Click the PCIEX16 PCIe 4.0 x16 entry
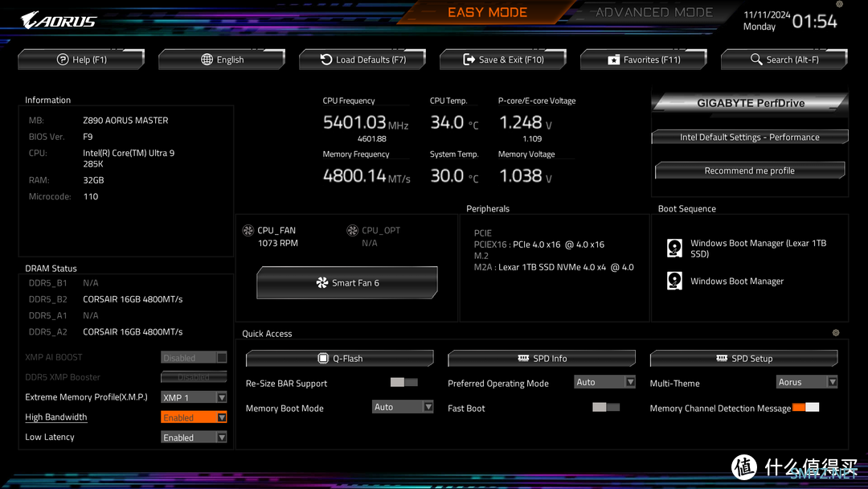The image size is (868, 489). 539,244
